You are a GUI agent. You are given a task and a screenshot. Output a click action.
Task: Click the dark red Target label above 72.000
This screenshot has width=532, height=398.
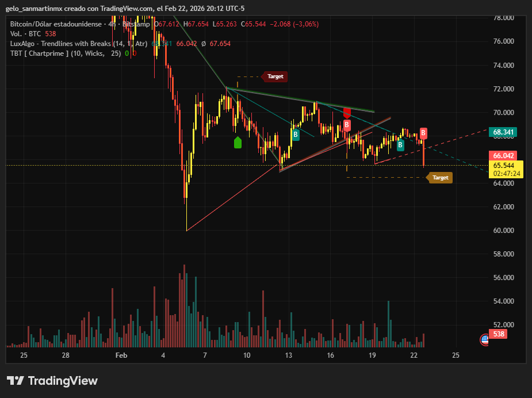pos(275,76)
